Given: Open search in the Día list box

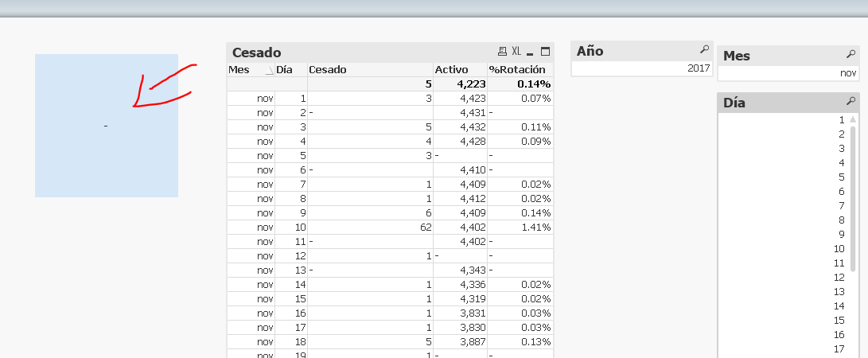Looking at the screenshot, I should (850, 102).
